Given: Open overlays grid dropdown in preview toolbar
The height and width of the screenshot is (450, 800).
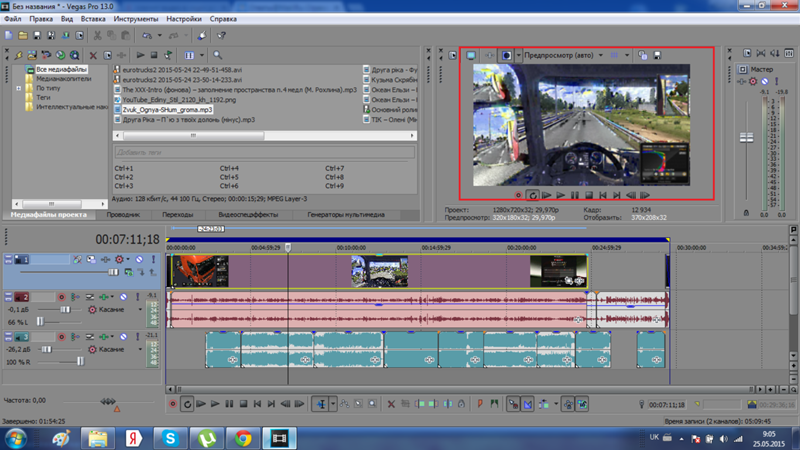Looking at the screenshot, I should pos(627,55).
